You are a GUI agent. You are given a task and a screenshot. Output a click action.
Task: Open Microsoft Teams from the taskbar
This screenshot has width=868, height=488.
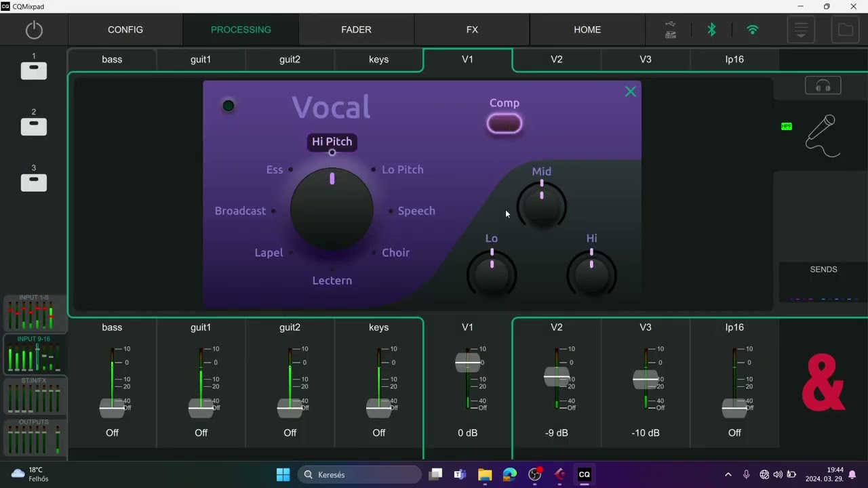(x=460, y=474)
